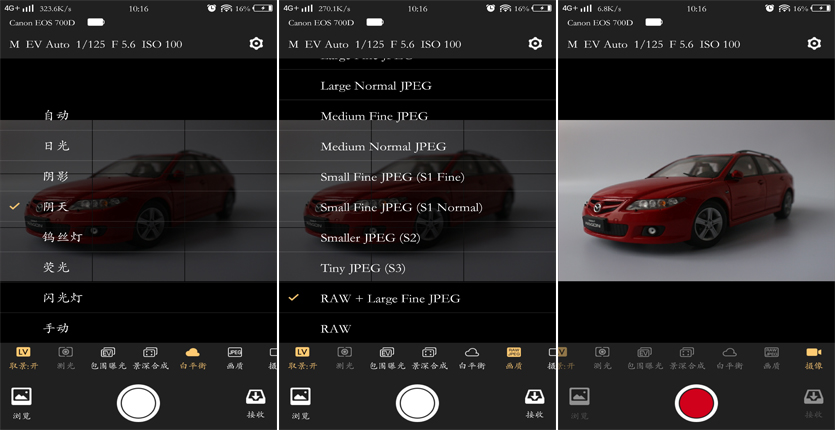This screenshot has height=430, width=835.
Task: Select 包围曝光 bracketing on image quality screen
Action: tap(387, 358)
